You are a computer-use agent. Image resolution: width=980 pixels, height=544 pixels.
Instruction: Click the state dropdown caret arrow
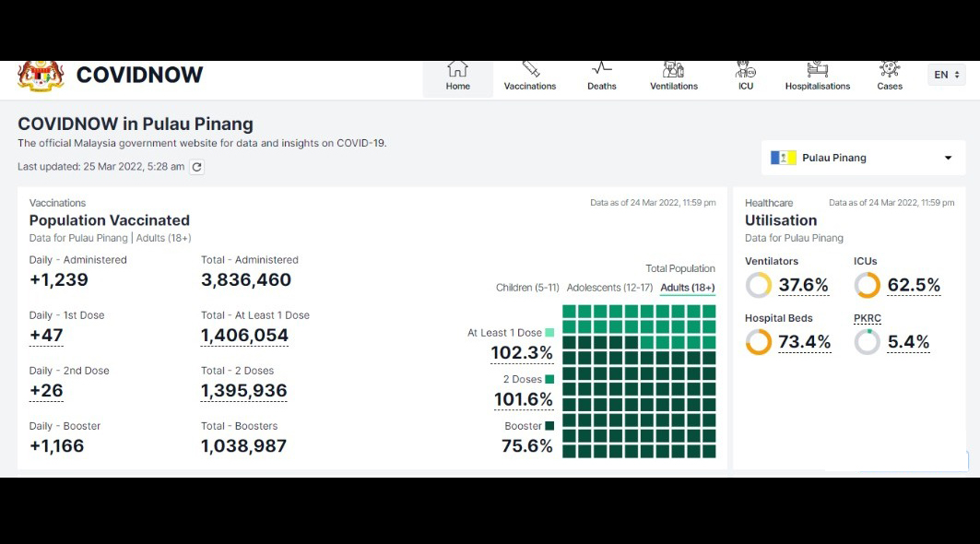coord(948,158)
